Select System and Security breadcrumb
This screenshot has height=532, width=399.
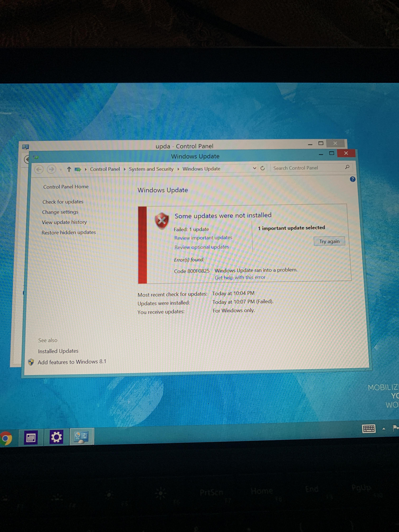point(151,169)
